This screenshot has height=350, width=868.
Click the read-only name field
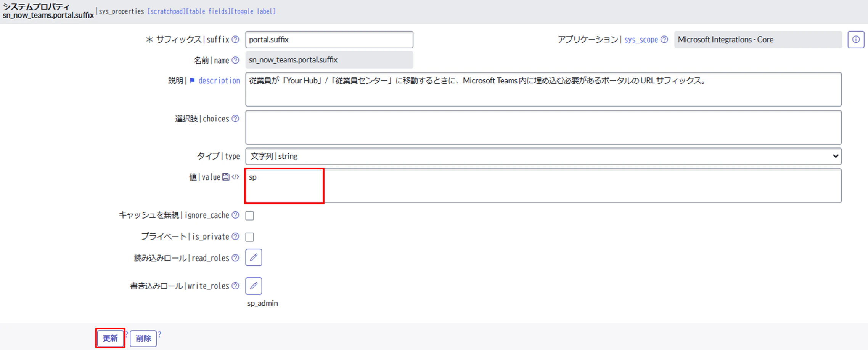[330, 60]
